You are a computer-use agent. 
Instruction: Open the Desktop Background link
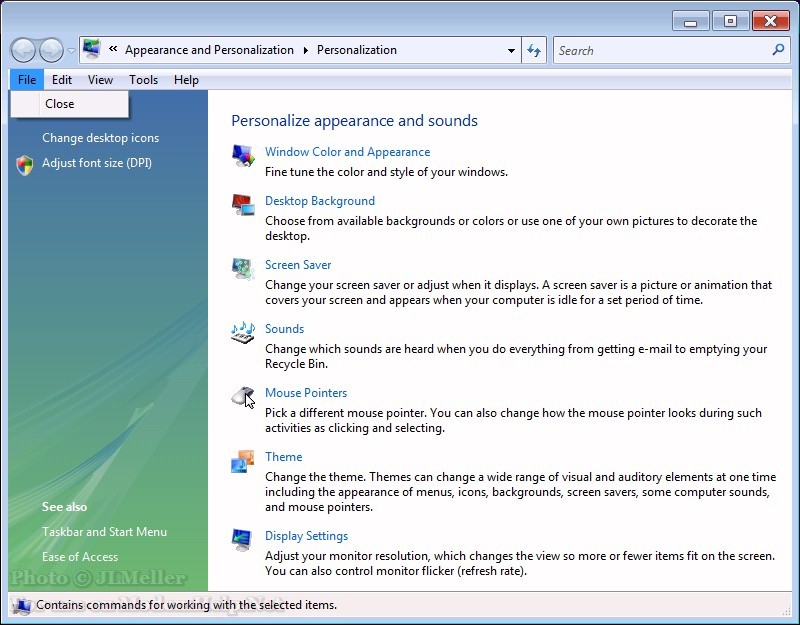[x=320, y=201]
